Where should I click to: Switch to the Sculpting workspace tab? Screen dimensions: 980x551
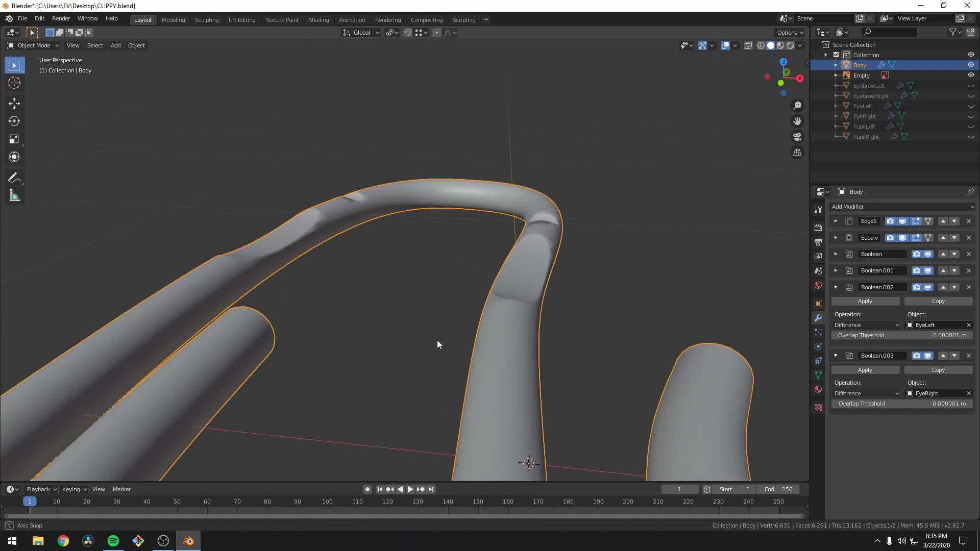click(207, 19)
